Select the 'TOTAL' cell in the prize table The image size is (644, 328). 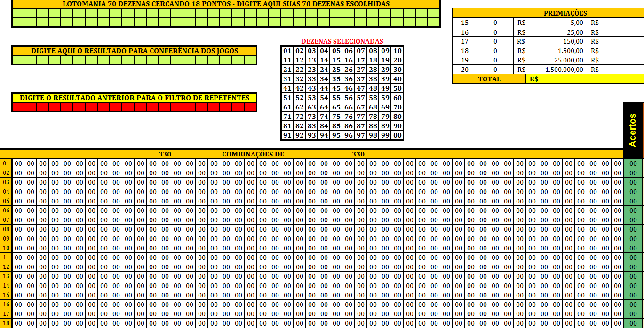489,79
